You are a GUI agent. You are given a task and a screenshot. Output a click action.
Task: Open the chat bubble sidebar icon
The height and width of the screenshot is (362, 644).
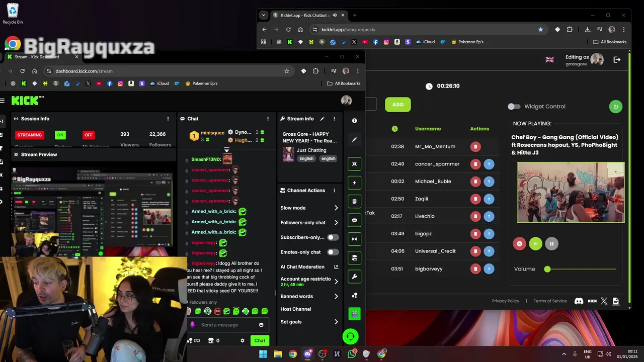pyautogui.click(x=354, y=220)
